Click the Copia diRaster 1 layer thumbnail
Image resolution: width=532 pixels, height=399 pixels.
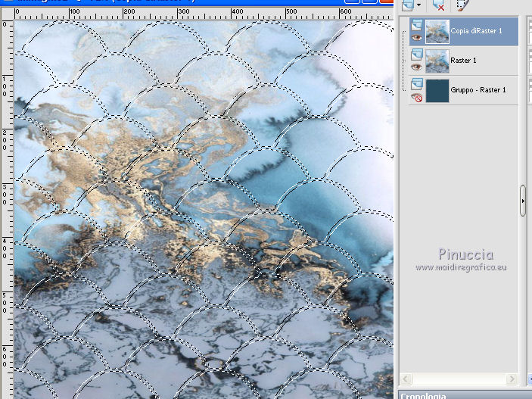[437, 32]
